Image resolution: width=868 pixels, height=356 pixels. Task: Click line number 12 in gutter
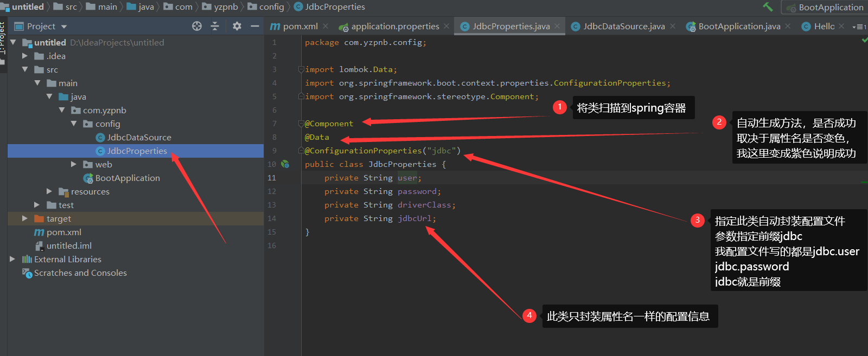click(x=272, y=191)
